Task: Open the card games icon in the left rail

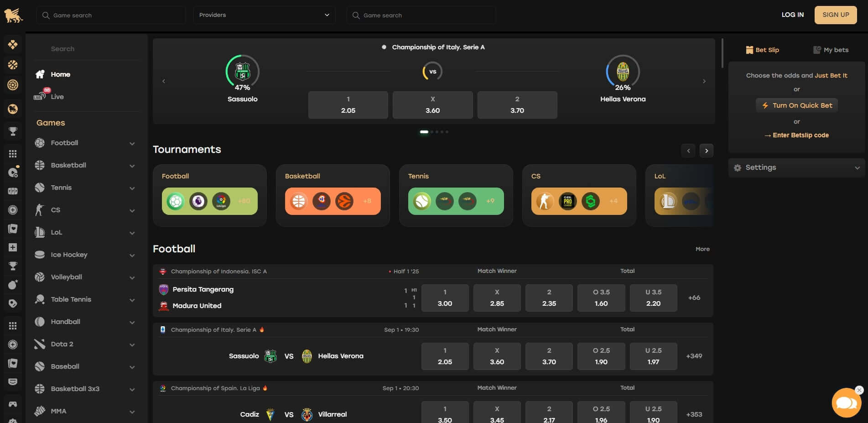Action: 12,229
